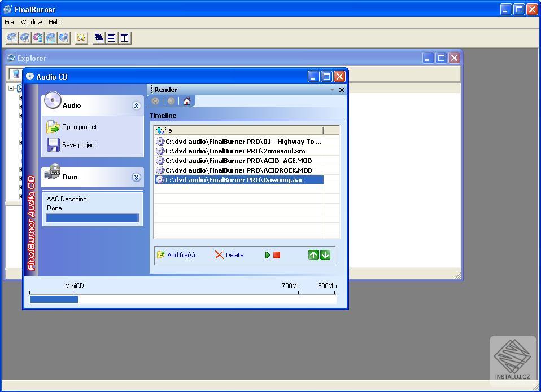This screenshot has width=541, height=392.
Task: Minimize the FinalBurner main window
Action: coord(506,9)
